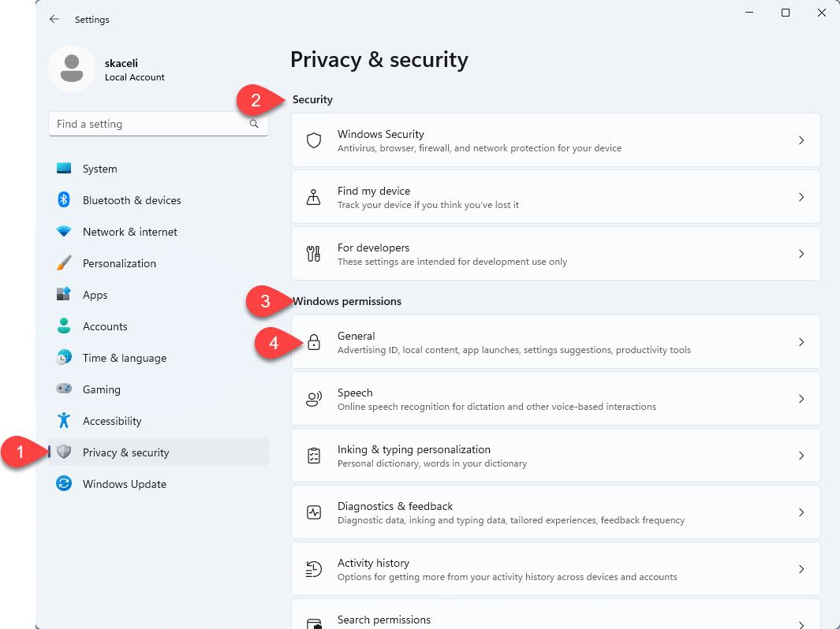Click the Privacy & security shield icon
This screenshot has width=840, height=629.
pos(64,452)
